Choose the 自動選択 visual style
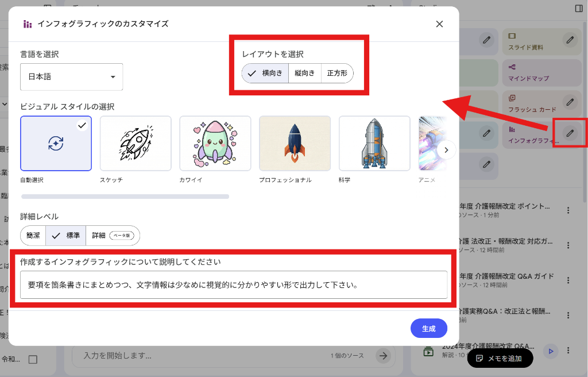 (56, 144)
